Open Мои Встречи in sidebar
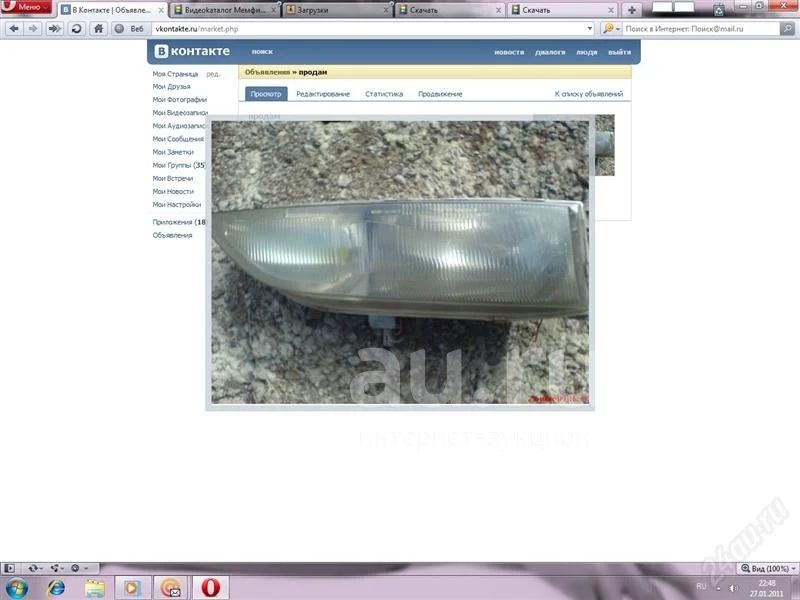Screen dimensions: 800x600 172,179
